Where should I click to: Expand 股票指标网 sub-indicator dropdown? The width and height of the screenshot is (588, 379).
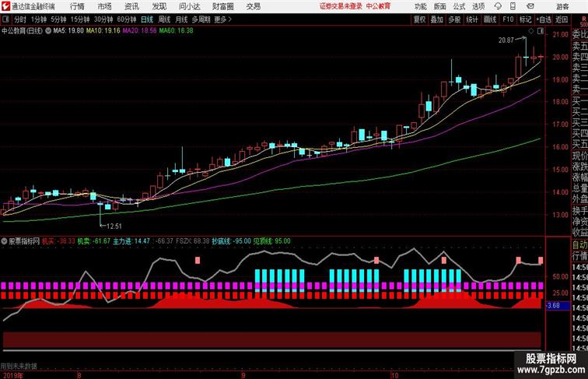(x=4, y=241)
